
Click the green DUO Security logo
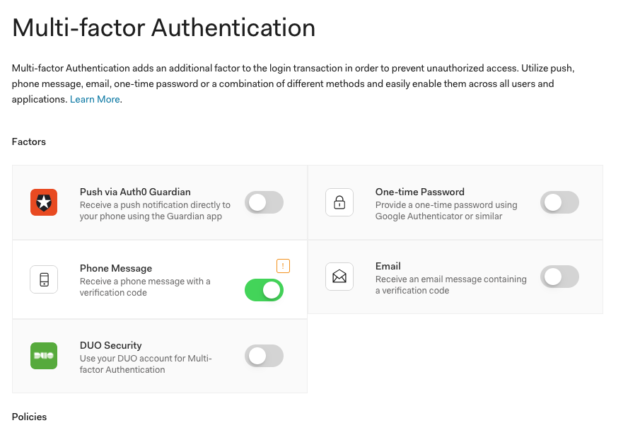point(44,356)
